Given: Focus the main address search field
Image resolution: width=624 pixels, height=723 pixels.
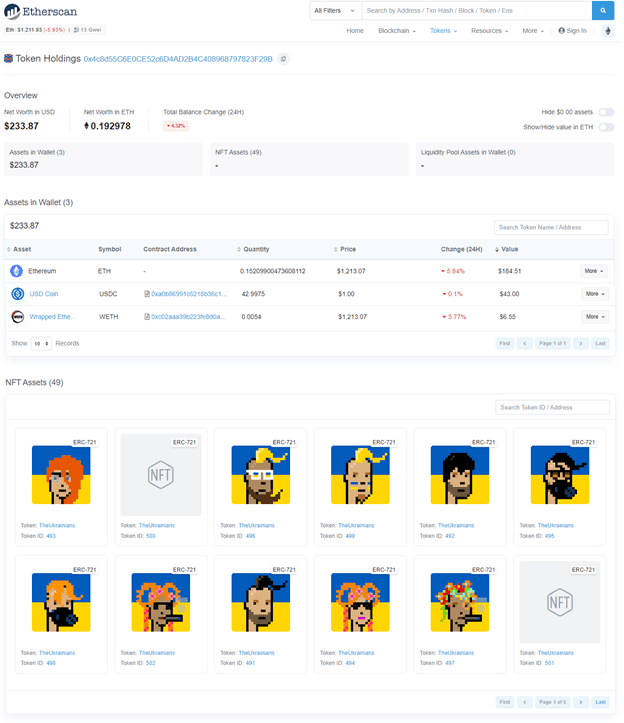Looking at the screenshot, I should click(x=479, y=11).
